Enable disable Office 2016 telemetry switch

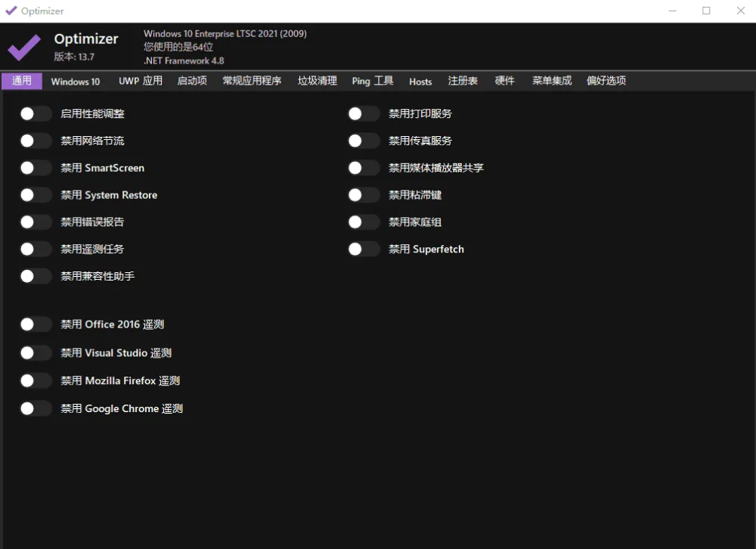point(35,324)
